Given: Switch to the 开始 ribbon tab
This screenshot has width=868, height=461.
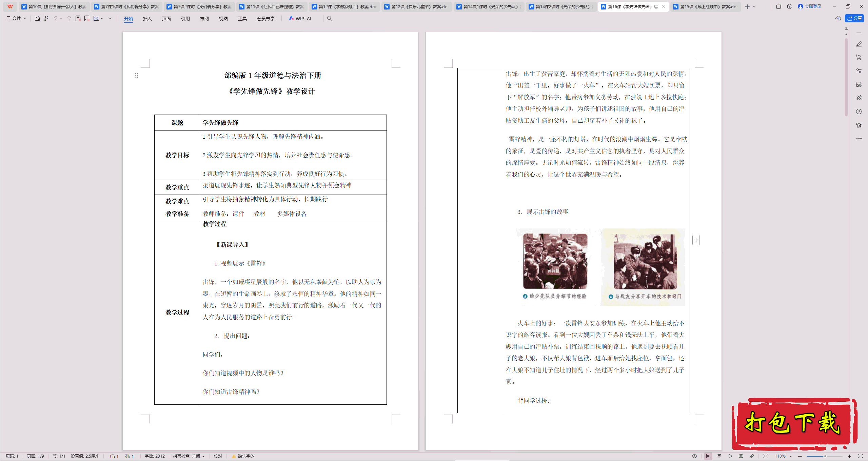Looking at the screenshot, I should tap(129, 19).
